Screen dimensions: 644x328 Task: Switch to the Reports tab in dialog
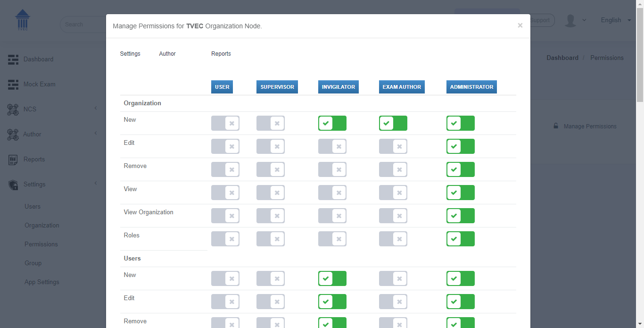coord(221,54)
